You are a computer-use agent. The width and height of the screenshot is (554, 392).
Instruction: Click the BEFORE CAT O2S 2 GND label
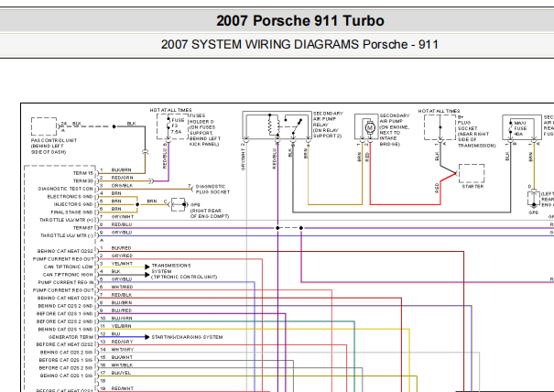click(x=65, y=321)
